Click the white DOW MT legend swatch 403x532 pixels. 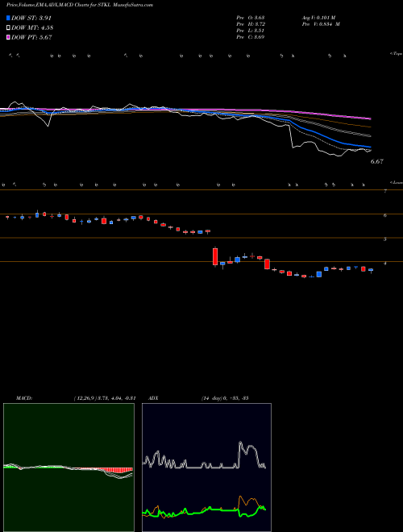[x=8, y=28]
